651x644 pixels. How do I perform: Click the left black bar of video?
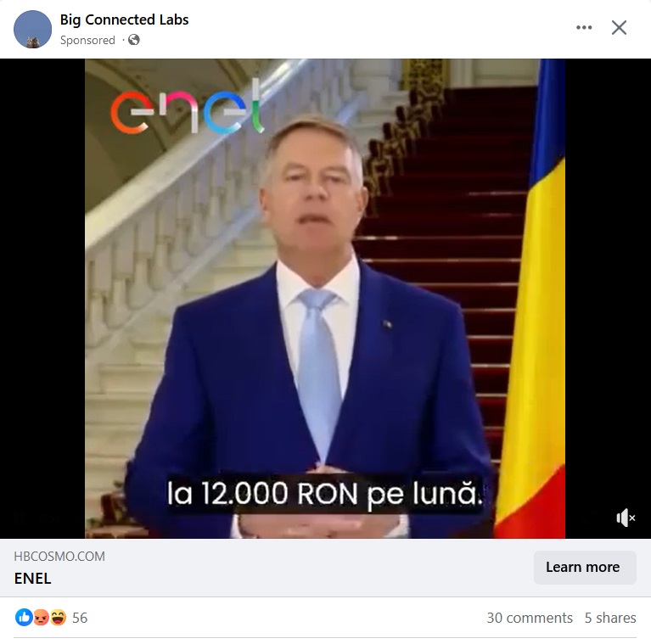pyautogui.click(x=42, y=299)
